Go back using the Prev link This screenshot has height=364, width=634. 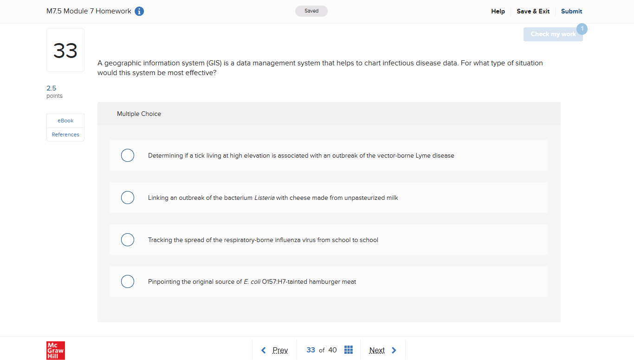tap(280, 350)
